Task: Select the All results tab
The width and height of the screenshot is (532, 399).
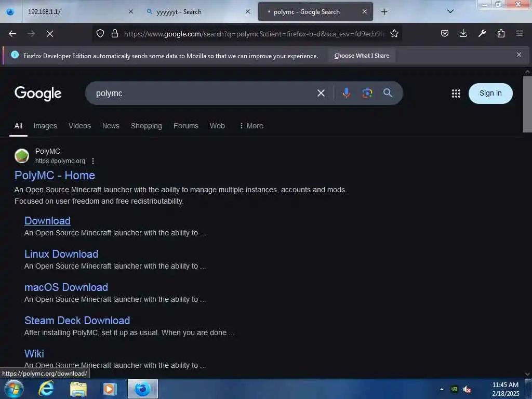Action: pos(18,126)
